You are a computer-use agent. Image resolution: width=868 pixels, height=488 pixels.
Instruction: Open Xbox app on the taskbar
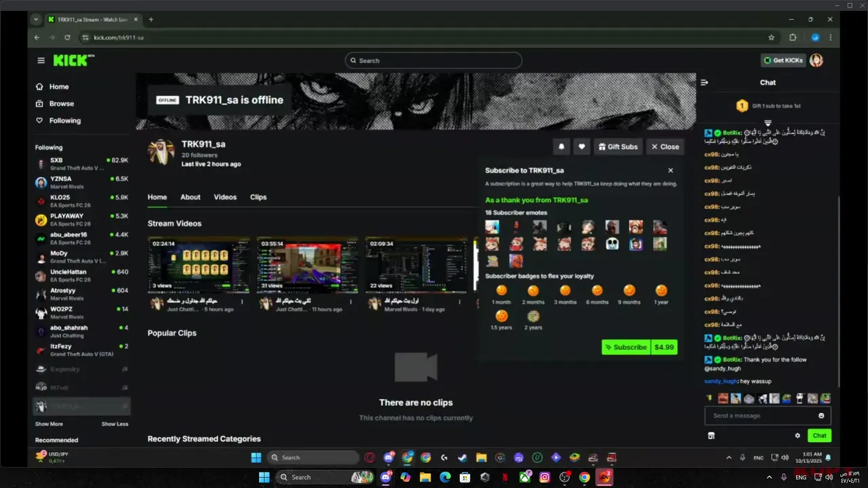pos(525,477)
